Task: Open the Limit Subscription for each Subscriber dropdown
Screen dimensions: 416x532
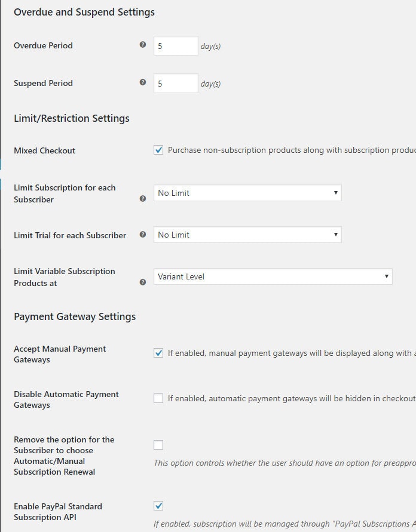Action: [x=247, y=193]
